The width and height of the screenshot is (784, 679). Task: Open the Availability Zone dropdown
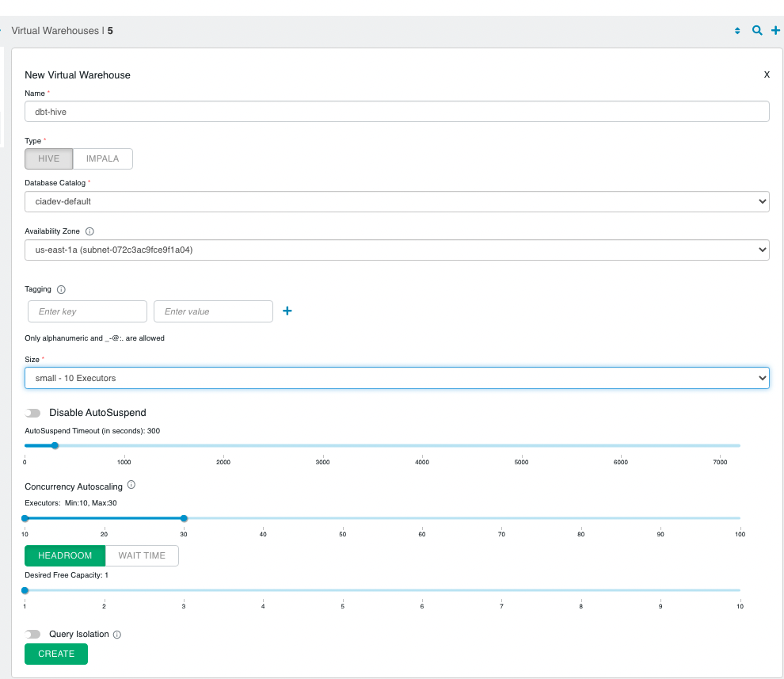[396, 250]
